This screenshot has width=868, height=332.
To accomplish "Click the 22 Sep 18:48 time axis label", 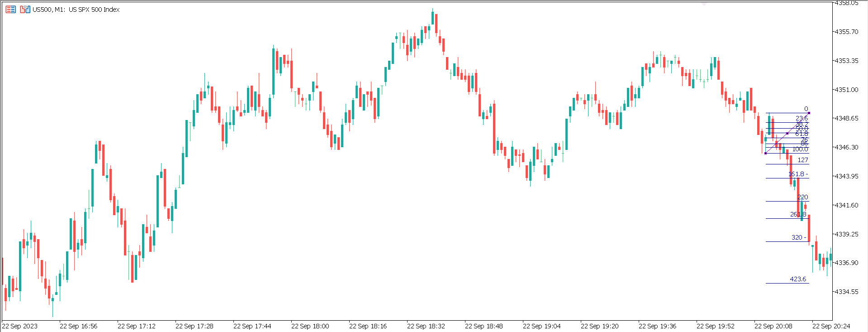I will point(484,326).
